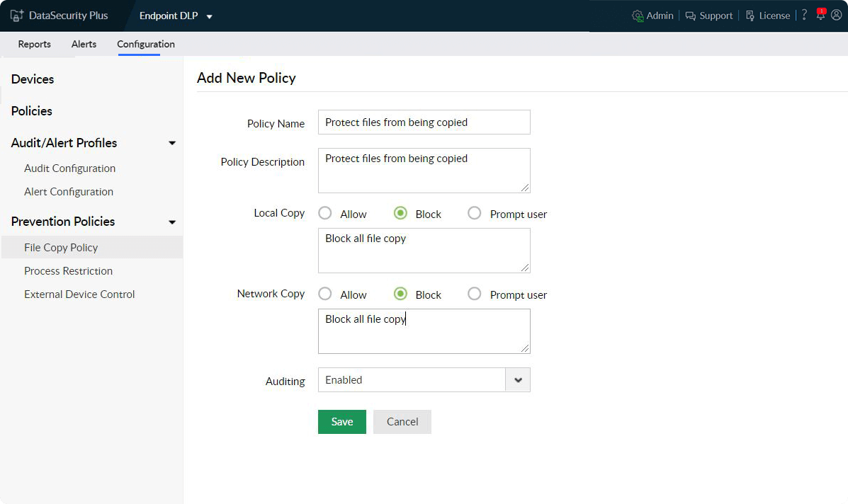Select Allow for Local Copy

pyautogui.click(x=325, y=213)
